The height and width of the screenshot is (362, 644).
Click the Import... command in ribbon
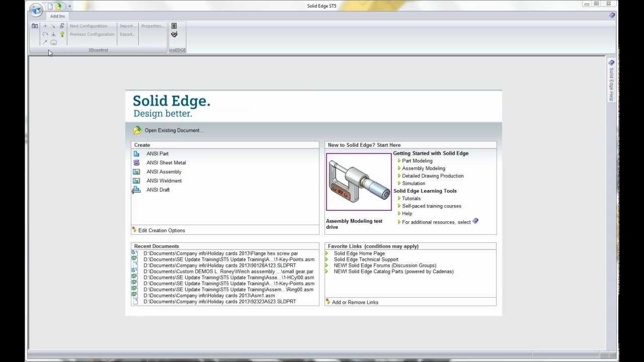coord(128,26)
